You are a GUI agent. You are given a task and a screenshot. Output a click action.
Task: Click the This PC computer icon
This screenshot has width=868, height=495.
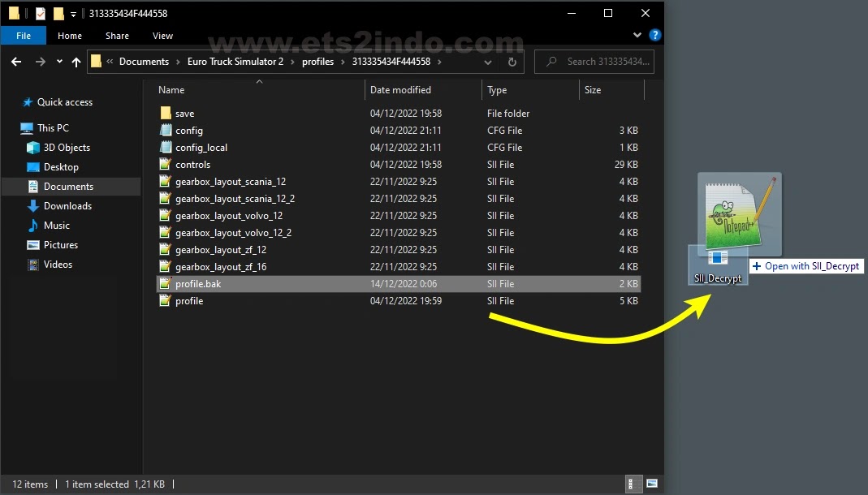[x=27, y=128]
